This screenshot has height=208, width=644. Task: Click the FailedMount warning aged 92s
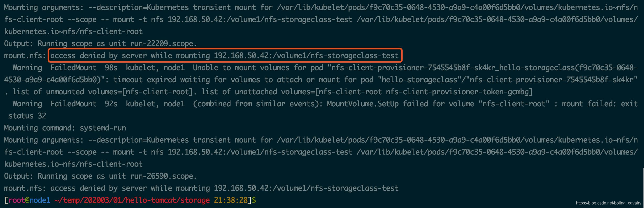[73, 104]
